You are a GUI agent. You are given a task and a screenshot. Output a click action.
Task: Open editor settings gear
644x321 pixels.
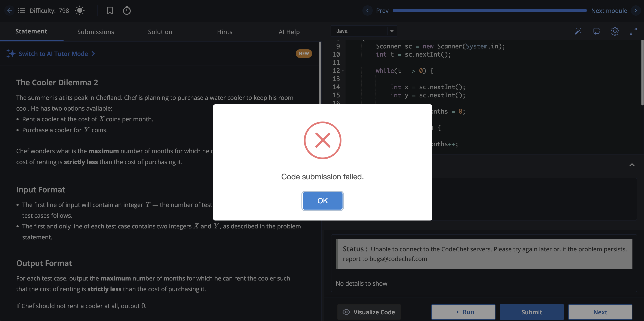pos(615,31)
